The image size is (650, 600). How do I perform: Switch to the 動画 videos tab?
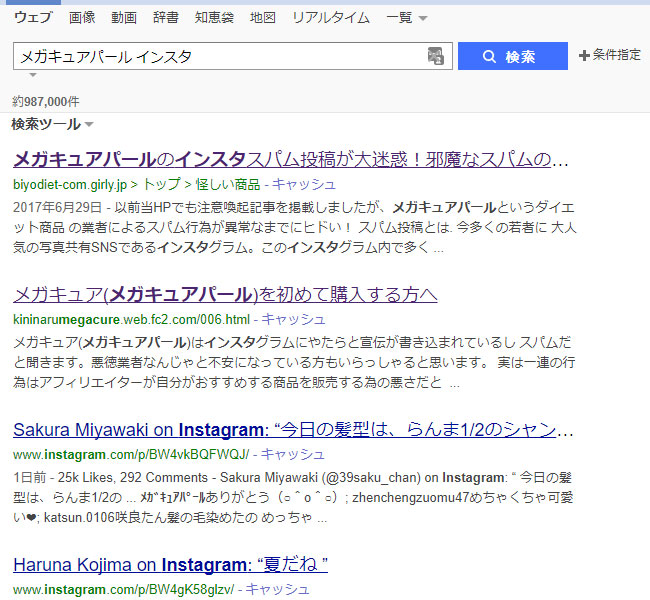coord(124,18)
